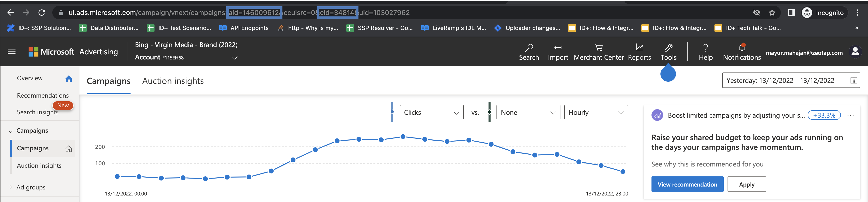
Task: Open Search in the top bar
Action: tap(529, 52)
